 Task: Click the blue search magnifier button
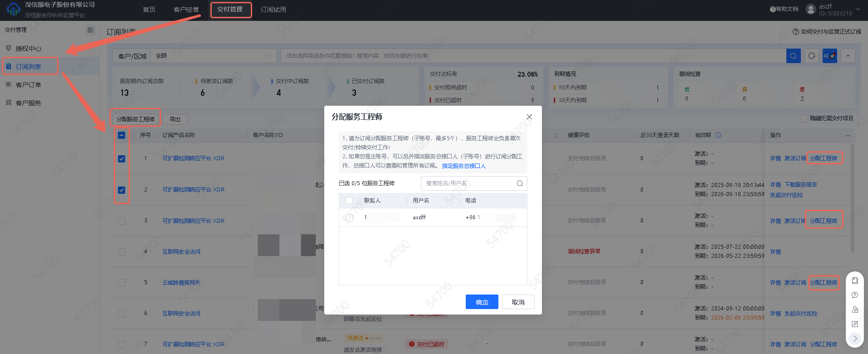(x=793, y=56)
